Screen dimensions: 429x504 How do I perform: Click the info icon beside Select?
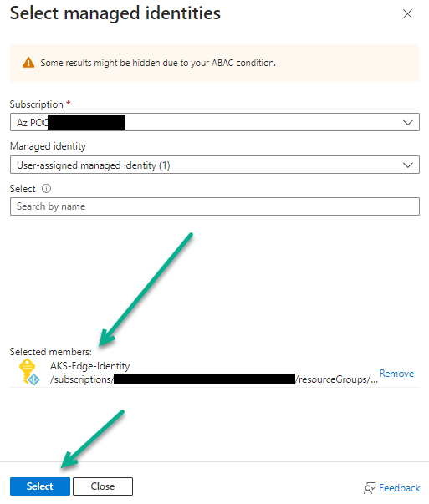46,188
